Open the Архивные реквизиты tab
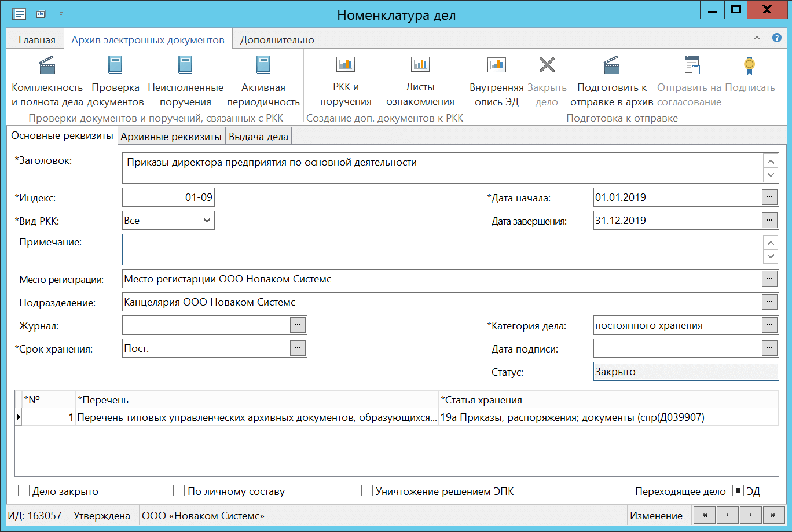792x532 pixels. [171, 137]
